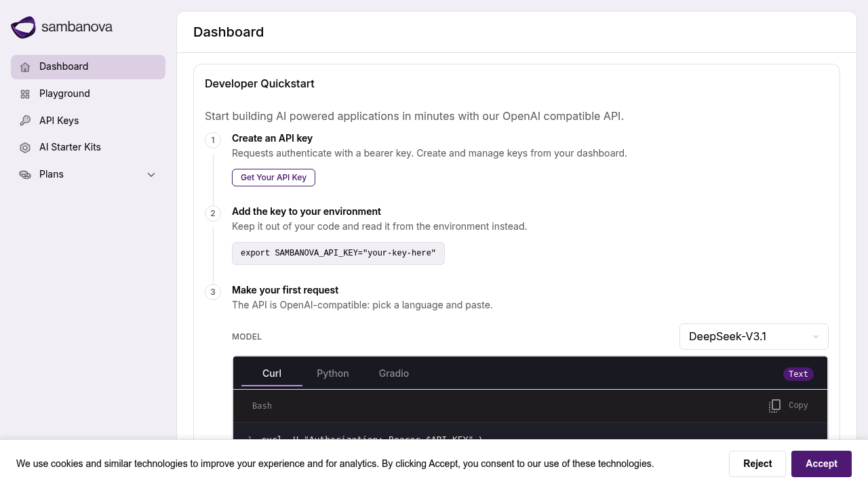Click the Dashboard page title
Viewport: 868px width, 488px height.
[x=229, y=32]
